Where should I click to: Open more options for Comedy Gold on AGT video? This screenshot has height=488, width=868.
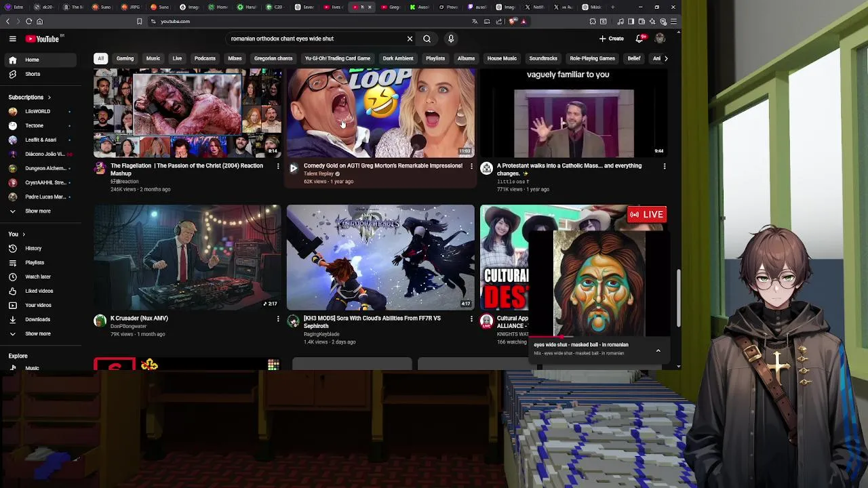[471, 166]
